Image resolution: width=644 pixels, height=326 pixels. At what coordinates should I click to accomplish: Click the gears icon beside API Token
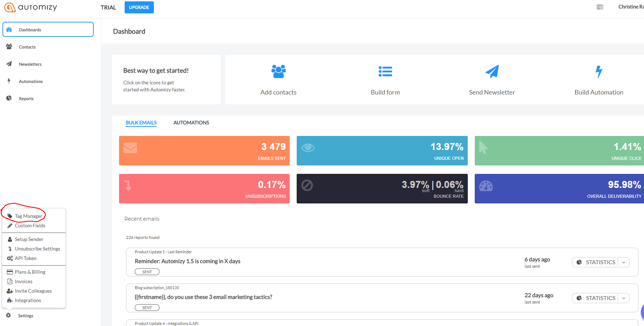pos(10,258)
